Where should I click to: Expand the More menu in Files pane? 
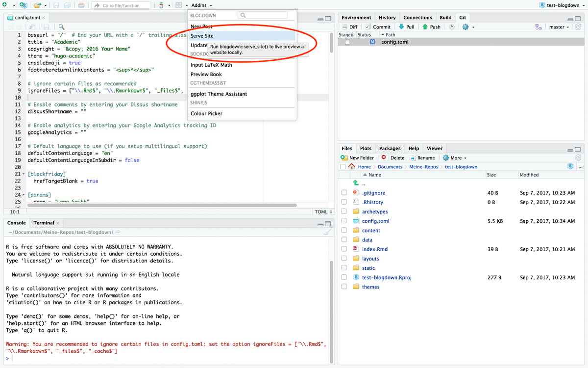(x=455, y=158)
